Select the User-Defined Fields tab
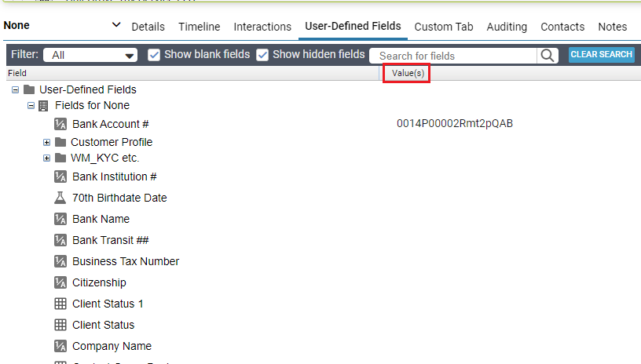Viewport: 641px width, 364px height. (x=353, y=26)
